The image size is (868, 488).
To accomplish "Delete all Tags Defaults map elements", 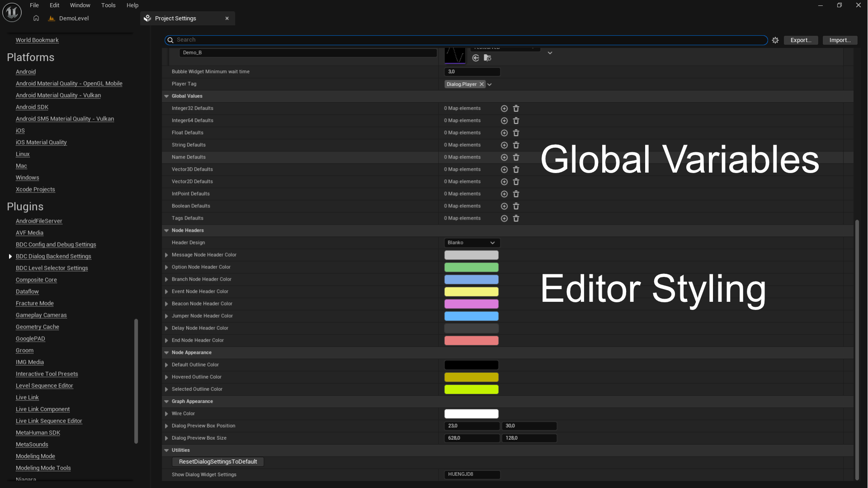I will 516,218.
